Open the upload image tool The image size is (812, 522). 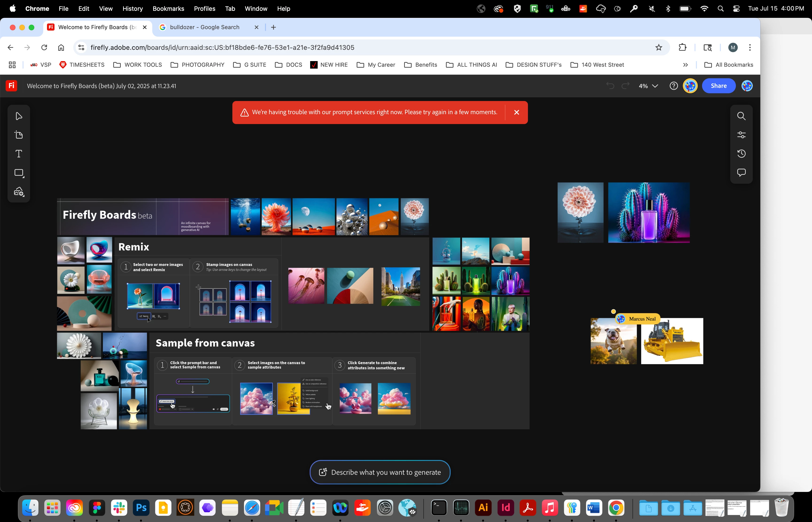click(19, 192)
